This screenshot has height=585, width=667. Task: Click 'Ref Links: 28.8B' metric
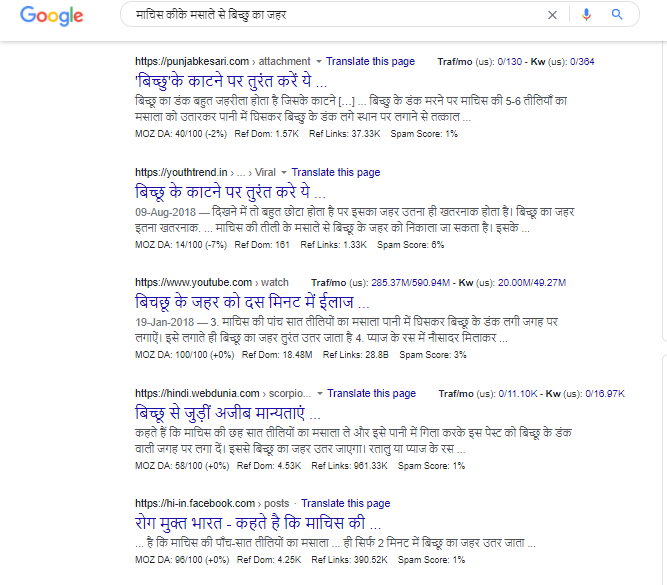point(356,355)
